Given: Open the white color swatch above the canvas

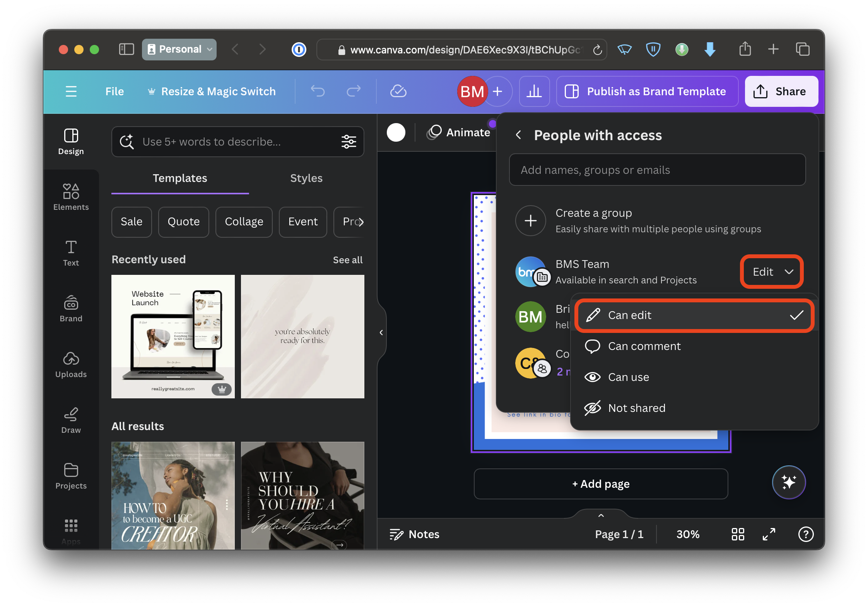Looking at the screenshot, I should (396, 132).
